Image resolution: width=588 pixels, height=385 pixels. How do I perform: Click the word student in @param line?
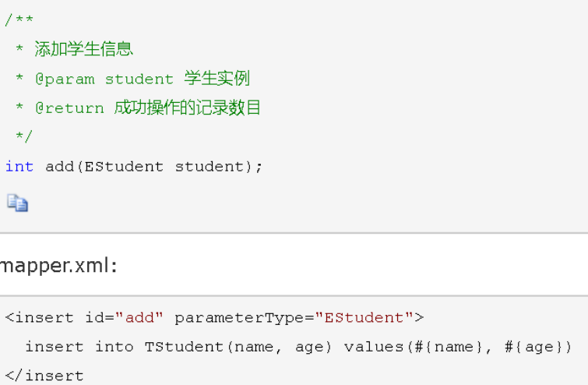pyautogui.click(x=139, y=79)
